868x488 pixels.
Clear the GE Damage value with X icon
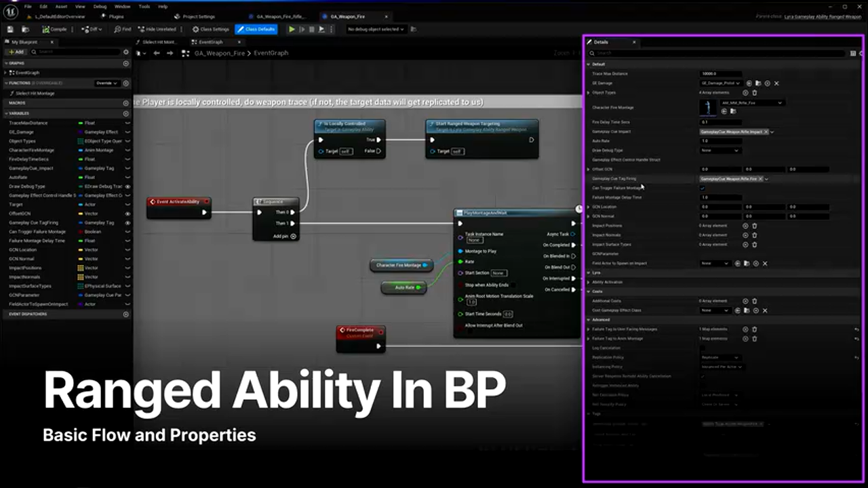pos(776,83)
